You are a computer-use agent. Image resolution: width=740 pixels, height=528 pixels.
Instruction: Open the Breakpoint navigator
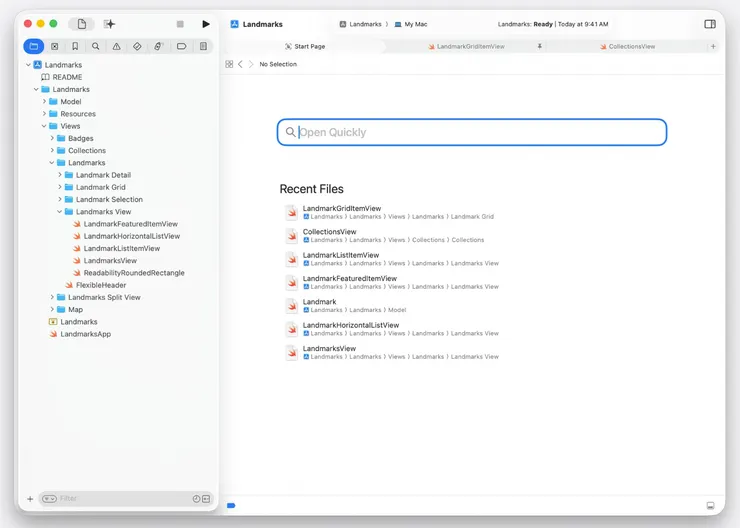click(182, 46)
